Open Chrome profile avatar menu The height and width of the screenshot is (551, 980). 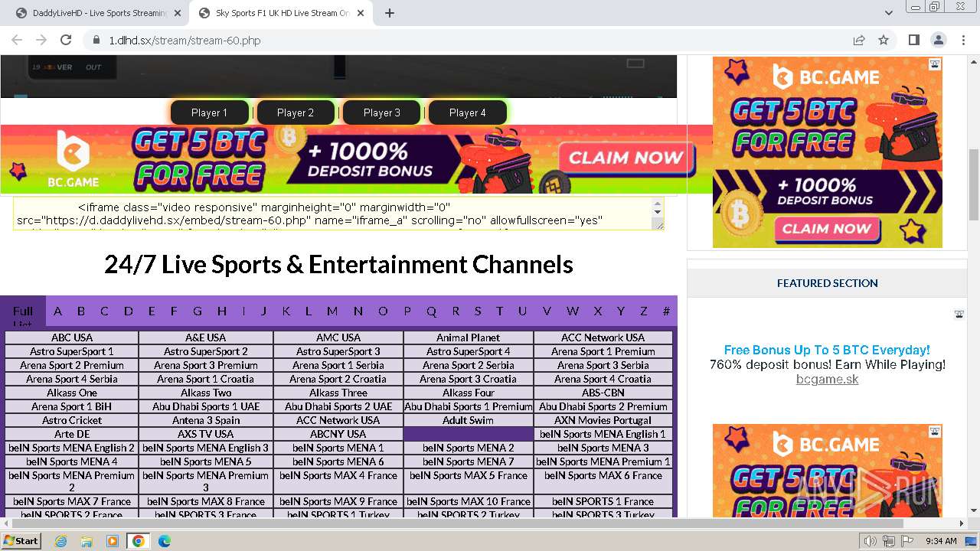[938, 40]
